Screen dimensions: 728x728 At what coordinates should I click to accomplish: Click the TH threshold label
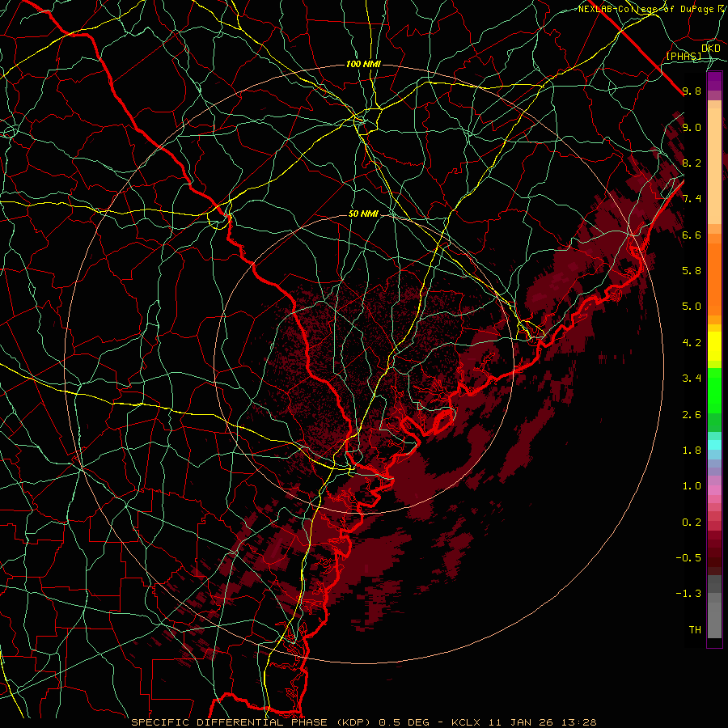point(695,630)
